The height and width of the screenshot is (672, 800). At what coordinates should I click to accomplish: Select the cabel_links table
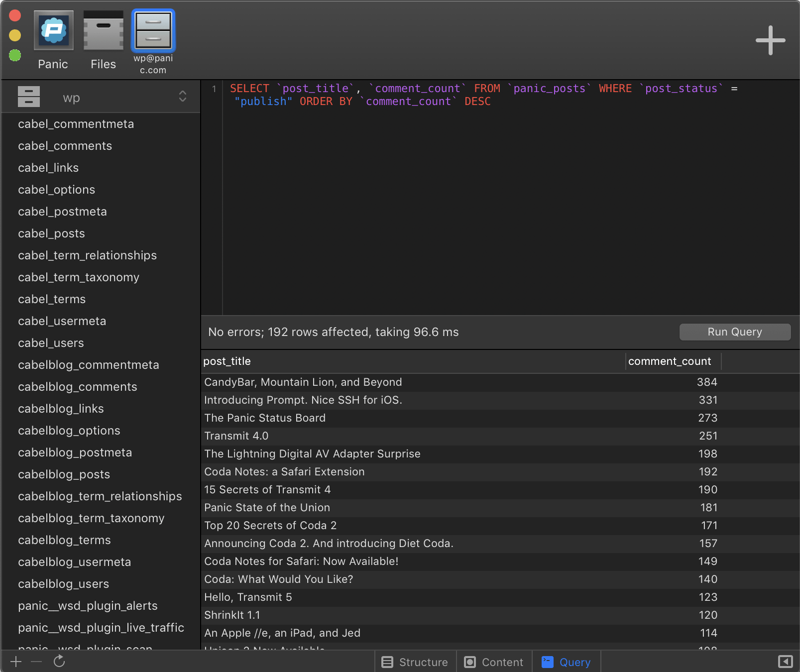(101, 168)
